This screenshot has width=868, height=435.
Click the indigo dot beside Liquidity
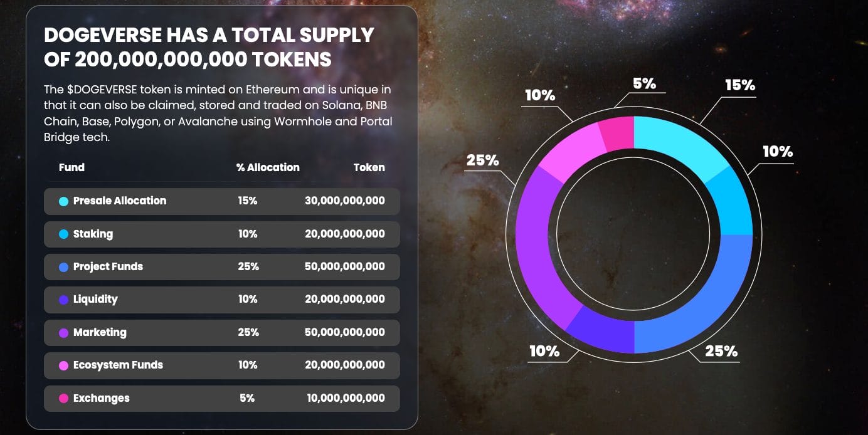[x=63, y=300]
